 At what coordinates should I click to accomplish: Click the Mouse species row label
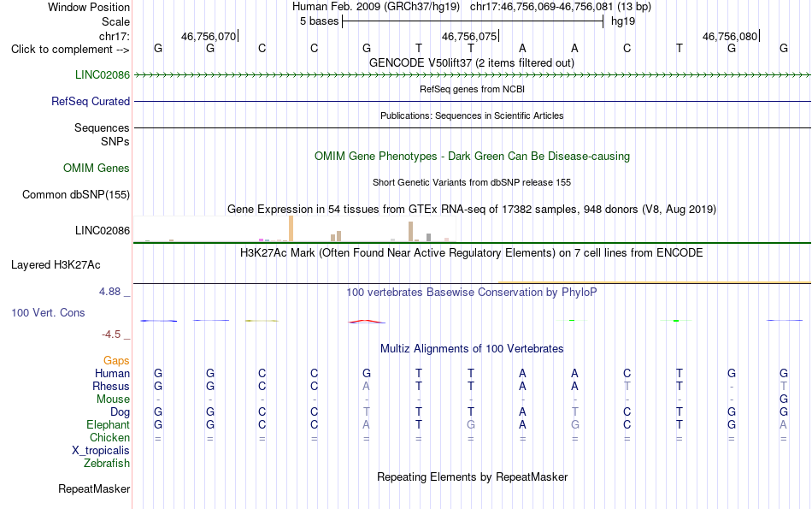(x=113, y=400)
